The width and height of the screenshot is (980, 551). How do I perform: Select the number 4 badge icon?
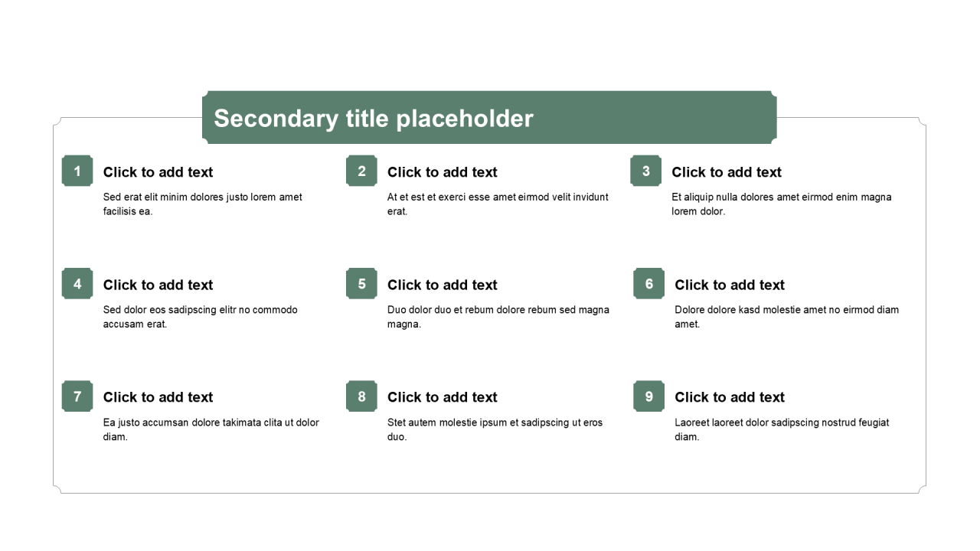(77, 284)
